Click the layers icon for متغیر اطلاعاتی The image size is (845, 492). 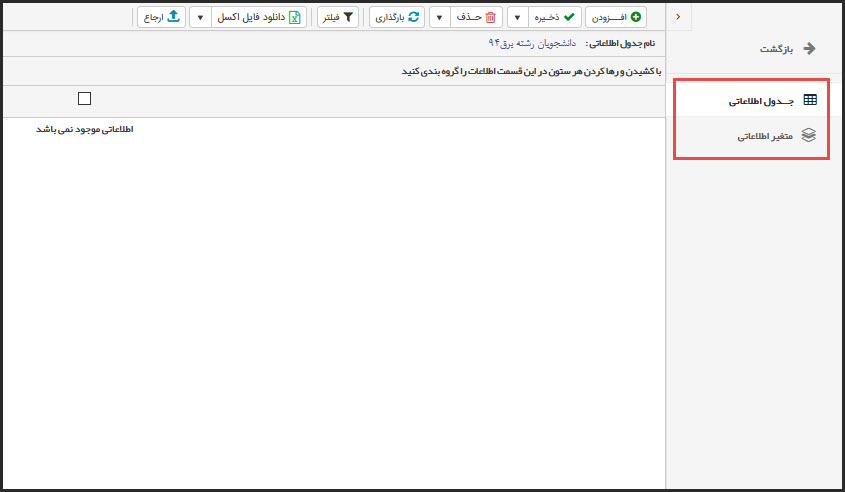point(810,136)
